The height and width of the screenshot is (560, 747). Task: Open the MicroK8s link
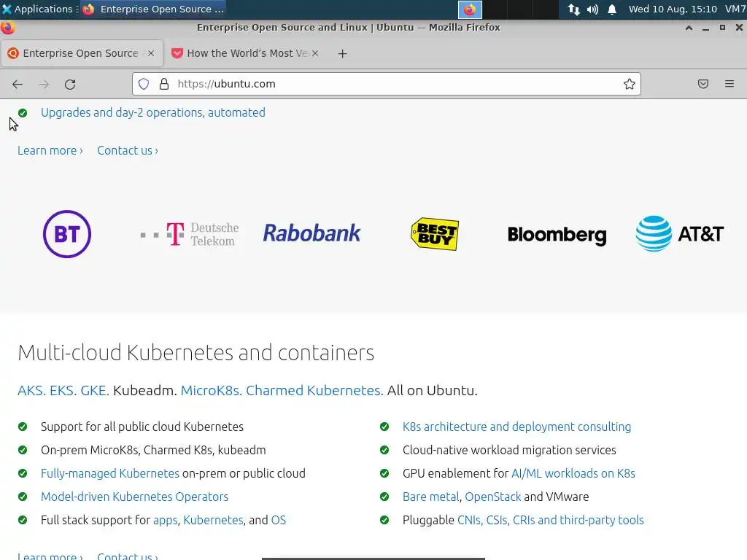pyautogui.click(x=211, y=391)
